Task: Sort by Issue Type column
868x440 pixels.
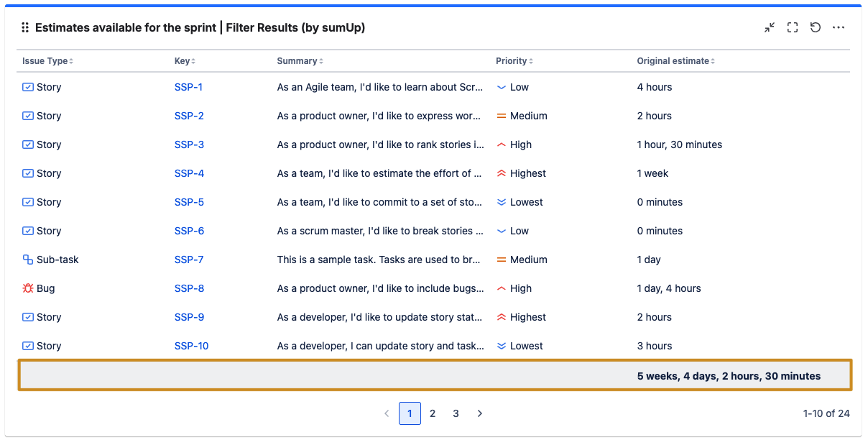Action: [x=47, y=61]
